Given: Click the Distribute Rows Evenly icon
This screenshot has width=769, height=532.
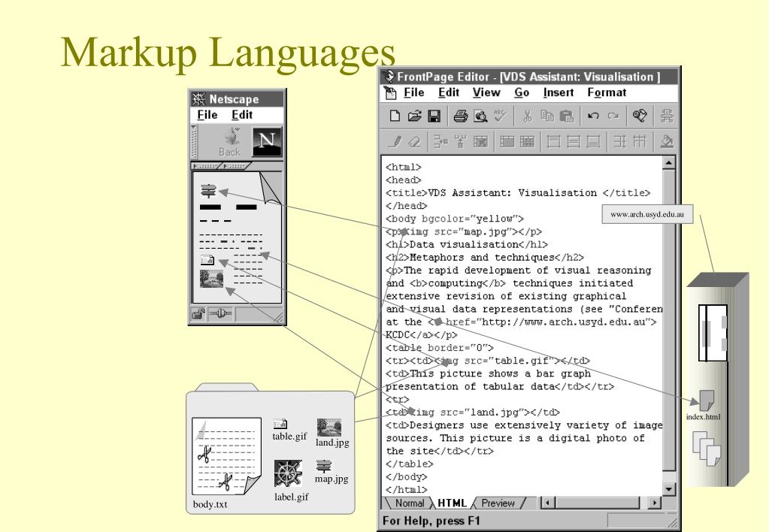Looking at the screenshot, I should tap(620, 142).
